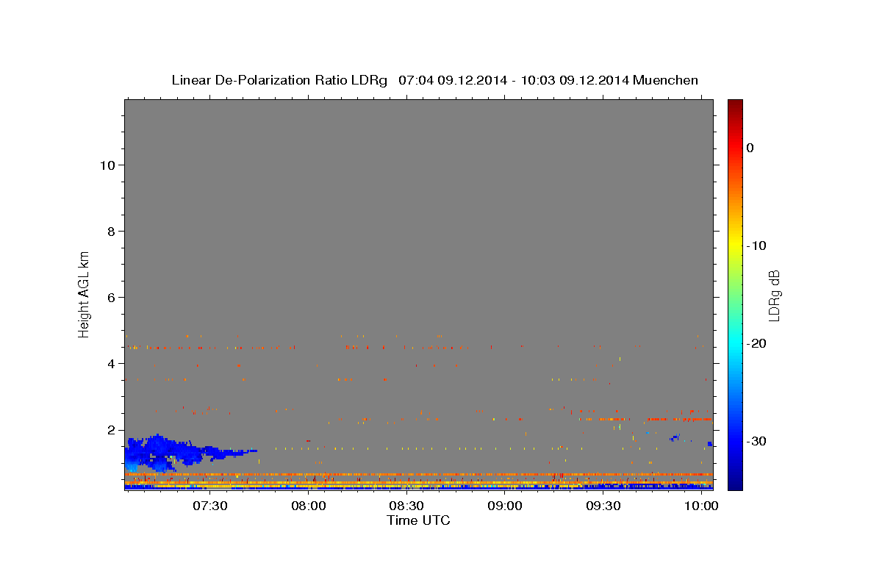Viewport: 882px width, 588px height.
Task: Click the height tick label '6'
Action: pos(112,298)
